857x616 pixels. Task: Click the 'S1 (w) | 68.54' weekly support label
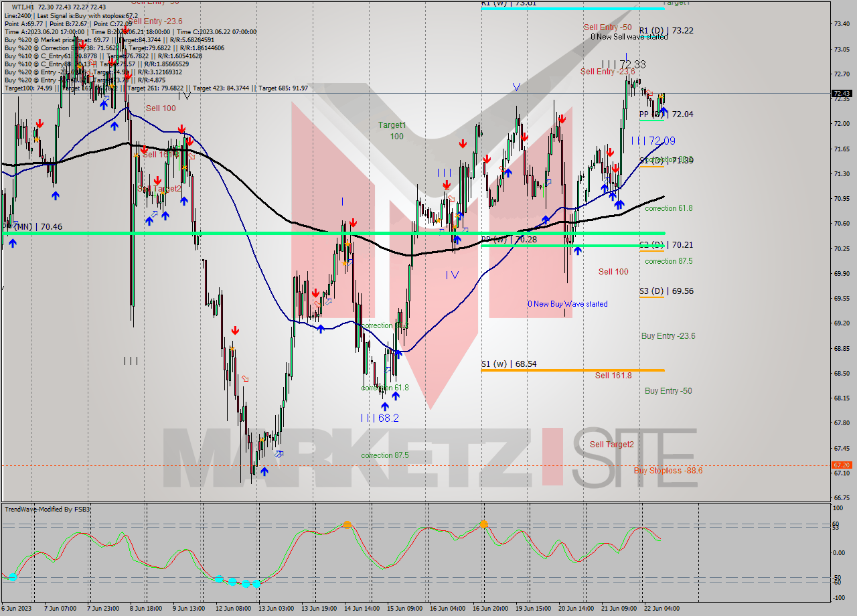point(508,364)
